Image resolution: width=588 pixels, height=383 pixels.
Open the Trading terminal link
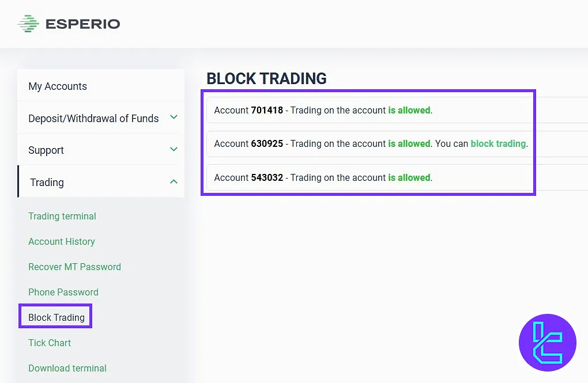click(62, 217)
